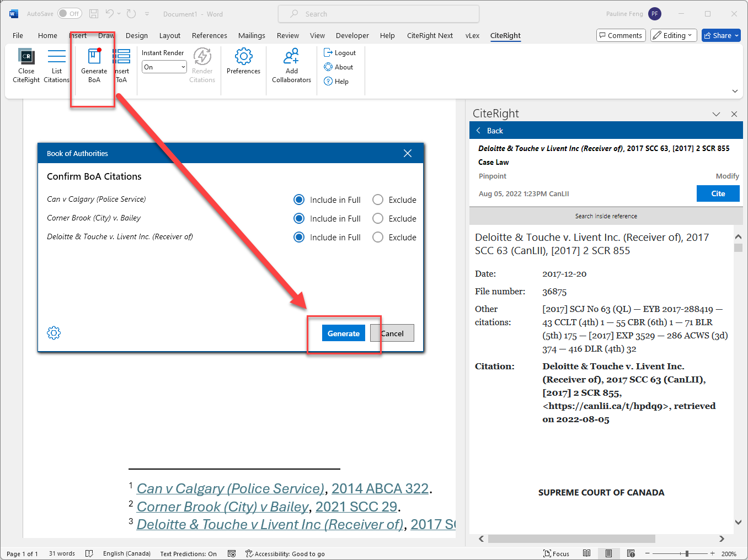
Task: Switch to the Mailings tab
Action: [x=252, y=35]
